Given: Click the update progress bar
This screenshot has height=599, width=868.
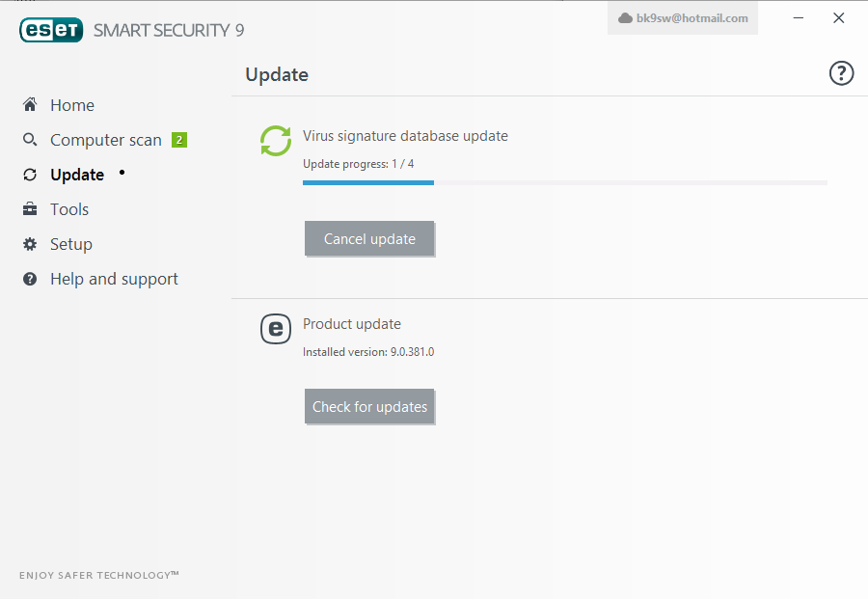Looking at the screenshot, I should [564, 182].
